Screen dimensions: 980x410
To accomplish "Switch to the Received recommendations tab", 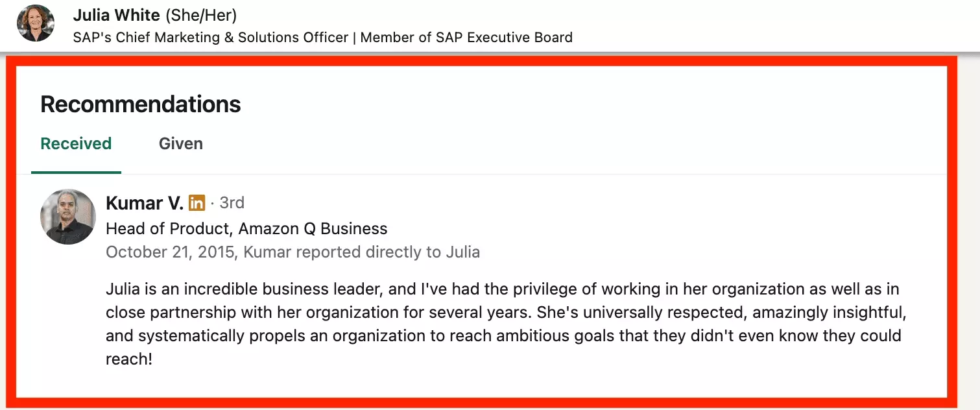I will click(76, 143).
